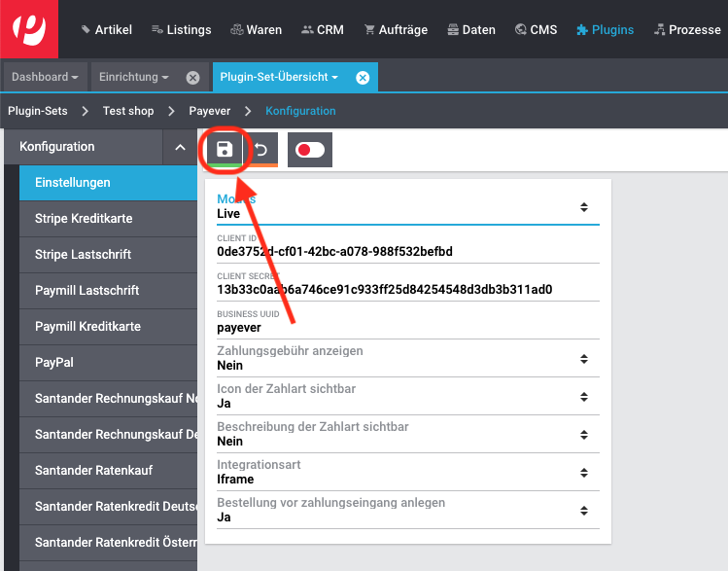Open Santander Rechnungskauf No item
728x571 pixels.
click(108, 399)
